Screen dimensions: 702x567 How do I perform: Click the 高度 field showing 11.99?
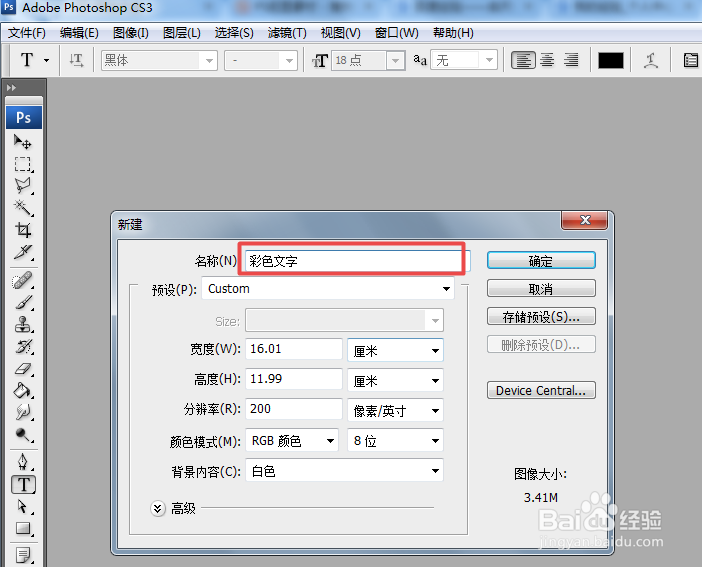(294, 379)
